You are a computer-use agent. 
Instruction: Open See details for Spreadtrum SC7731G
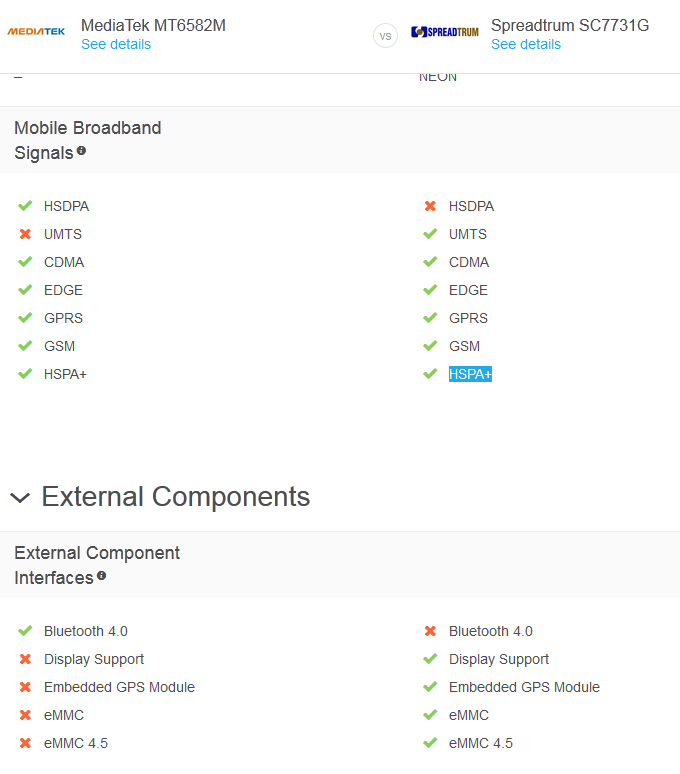pyautogui.click(x=526, y=44)
